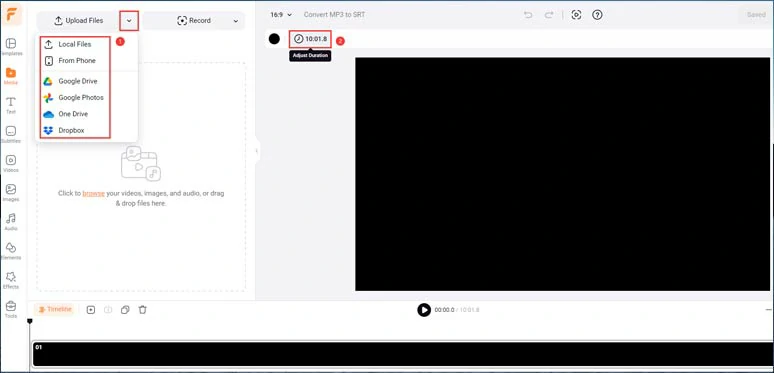Image resolution: width=774 pixels, height=373 pixels.
Task: Click the Undo arrow icon
Action: tap(528, 15)
